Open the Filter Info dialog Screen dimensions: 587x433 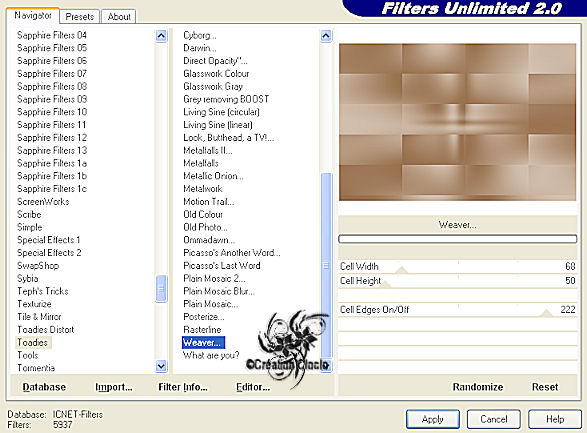click(x=183, y=387)
